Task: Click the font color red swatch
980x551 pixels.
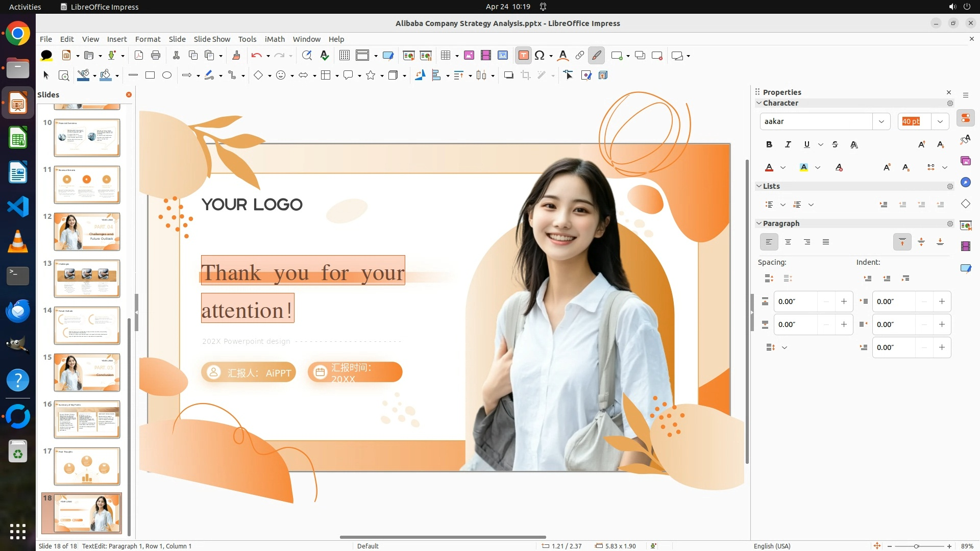Action: coord(769,168)
